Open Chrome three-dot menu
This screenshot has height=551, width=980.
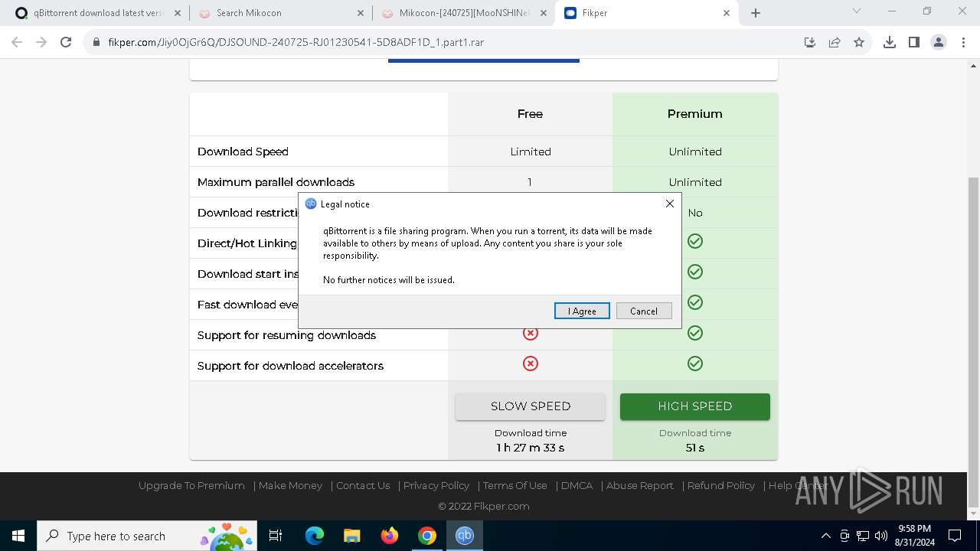(962, 42)
